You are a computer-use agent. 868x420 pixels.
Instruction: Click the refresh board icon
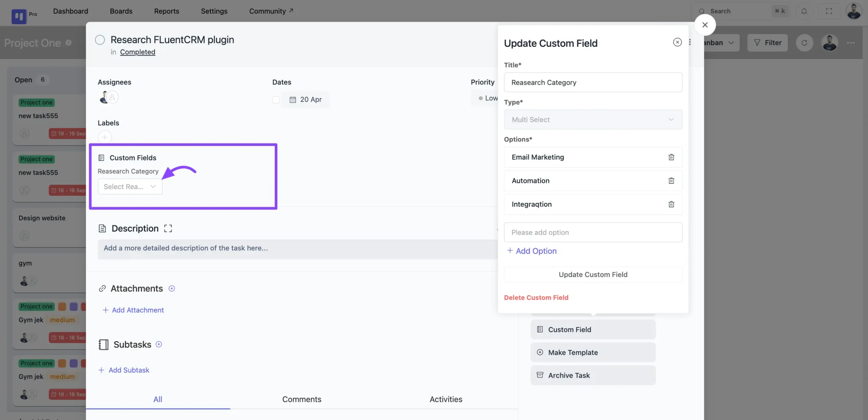804,43
